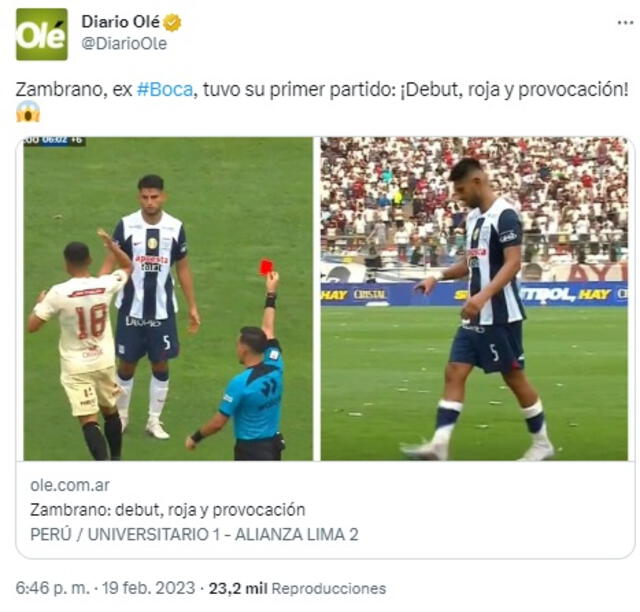Open the Diario Olé display name
Image resolution: width=640 pixels, height=612 pixels.
coord(120,22)
